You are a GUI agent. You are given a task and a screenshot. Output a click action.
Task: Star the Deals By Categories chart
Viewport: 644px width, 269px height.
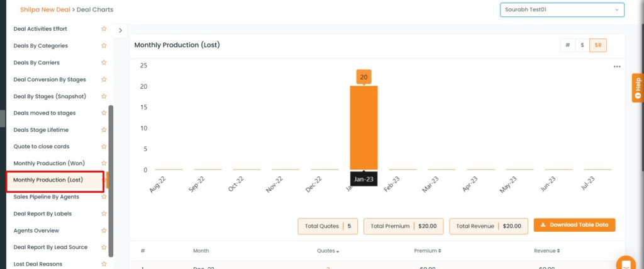click(104, 45)
